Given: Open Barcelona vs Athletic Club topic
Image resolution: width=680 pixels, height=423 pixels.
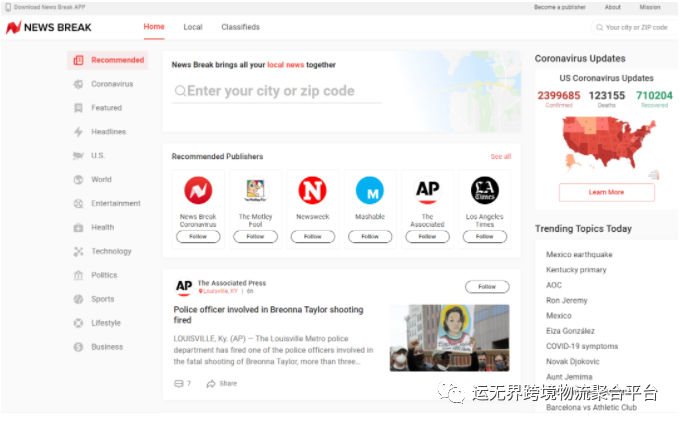Looking at the screenshot, I should [x=592, y=407].
